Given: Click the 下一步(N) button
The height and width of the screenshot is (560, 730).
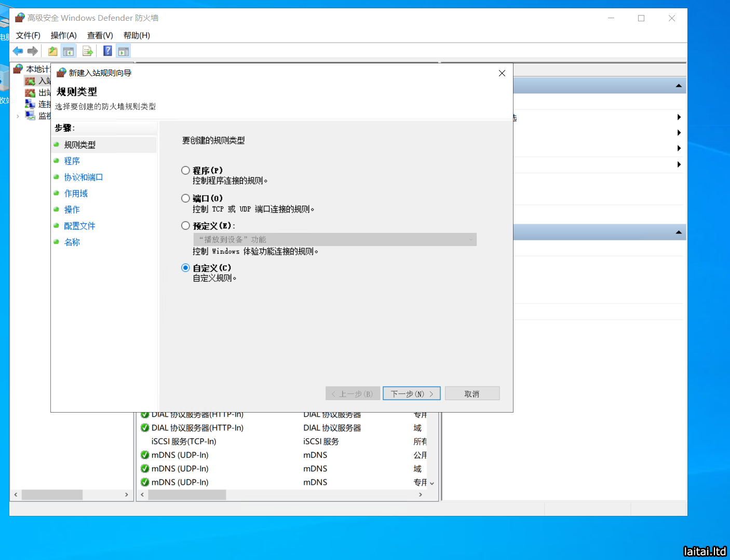Looking at the screenshot, I should tap(411, 393).
